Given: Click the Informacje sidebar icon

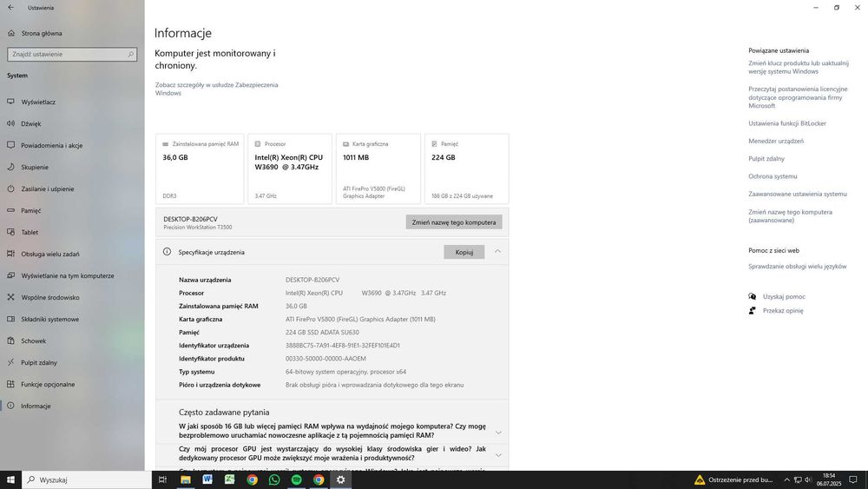Looking at the screenshot, I should point(10,406).
